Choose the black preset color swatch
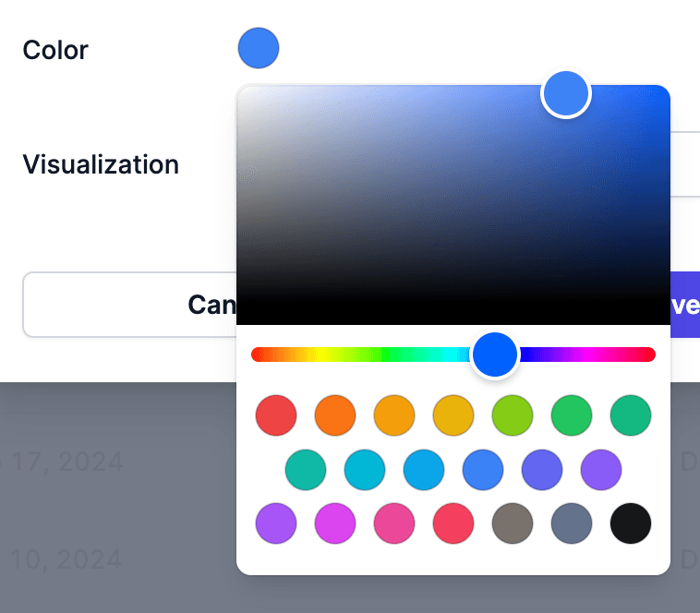This screenshot has height=613, width=700. [631, 524]
